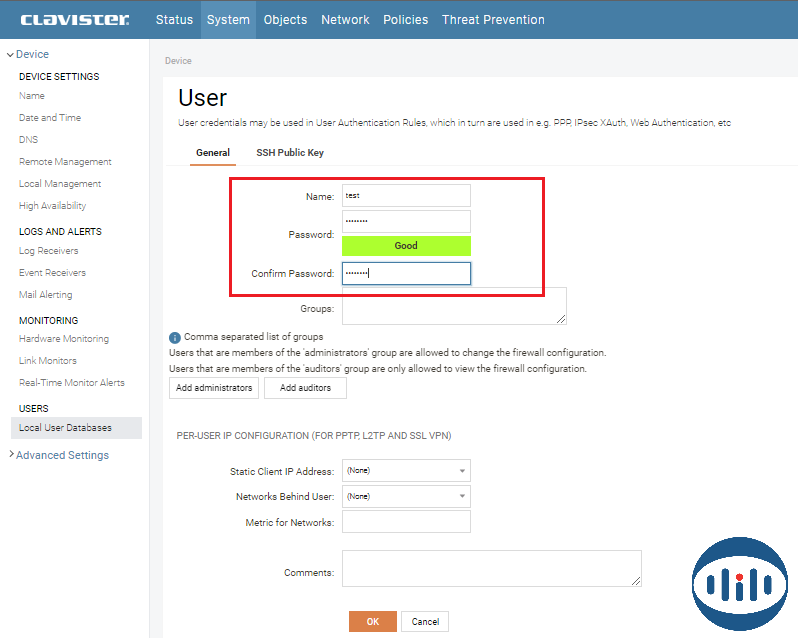This screenshot has height=638, width=798.
Task: Open Networks Behind User dropdown
Action: (x=406, y=496)
